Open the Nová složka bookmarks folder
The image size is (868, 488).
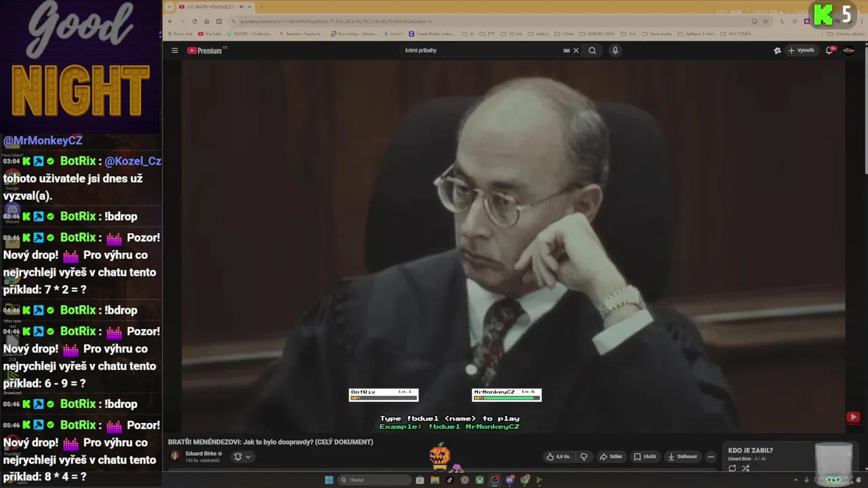657,34
